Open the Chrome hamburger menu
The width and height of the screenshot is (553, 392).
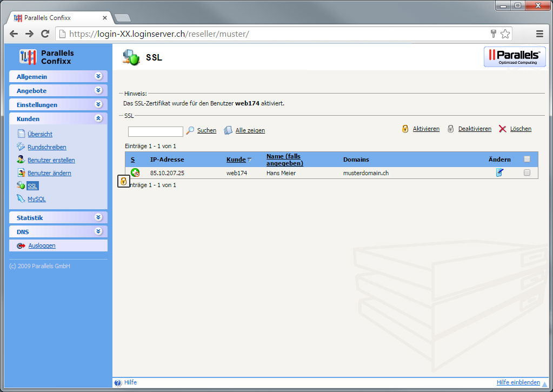pyautogui.click(x=539, y=34)
